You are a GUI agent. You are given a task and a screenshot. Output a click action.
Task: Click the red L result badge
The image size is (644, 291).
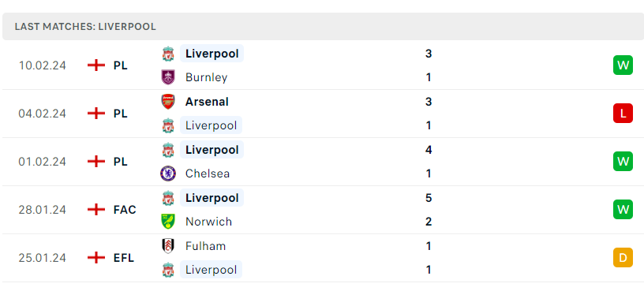[623, 114]
